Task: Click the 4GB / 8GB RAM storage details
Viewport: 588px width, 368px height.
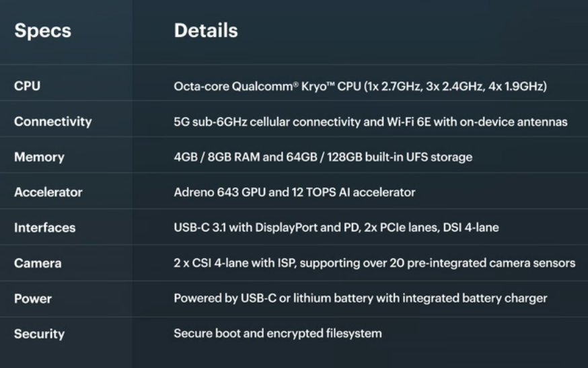Action: point(323,157)
